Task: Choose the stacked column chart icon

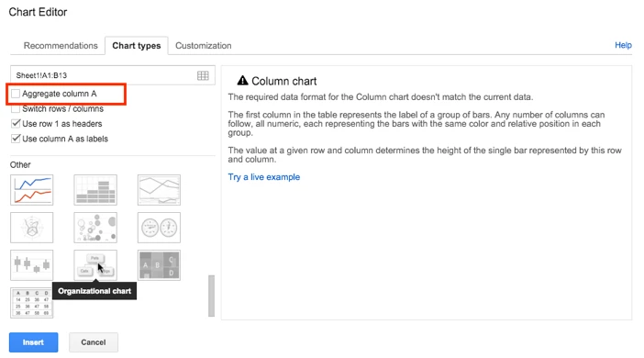Action: point(95,190)
